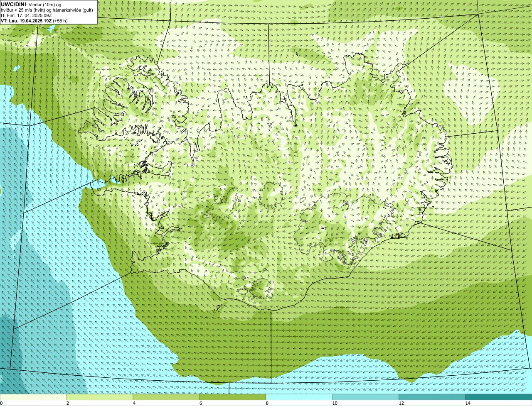Click the 'IT: Fim. 17. 04. 2025 09Z' line
This screenshot has height=406, width=532.
tap(27, 15)
